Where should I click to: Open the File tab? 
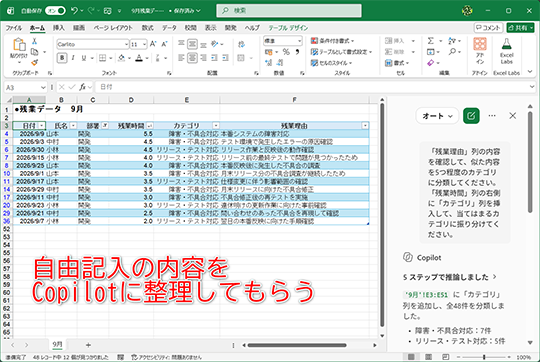tap(14, 28)
